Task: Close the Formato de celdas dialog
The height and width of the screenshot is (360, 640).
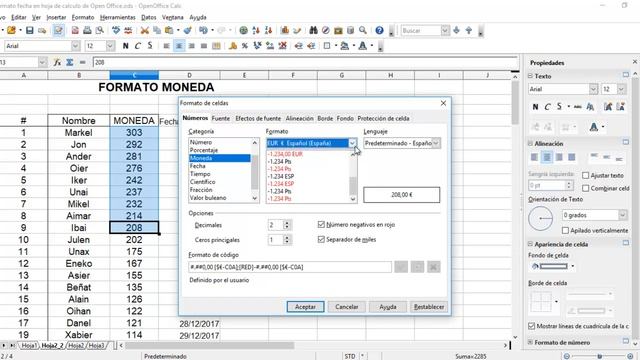Action: coord(443,103)
